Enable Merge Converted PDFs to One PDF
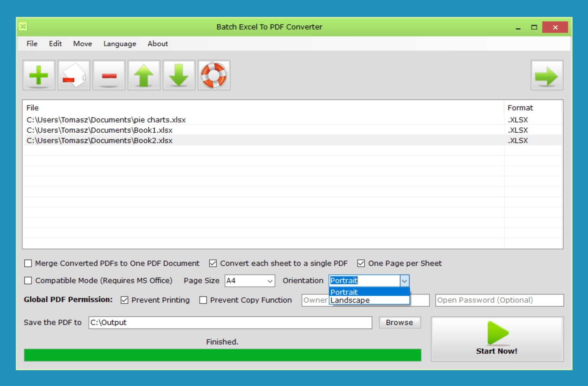Image resolution: width=588 pixels, height=386 pixels. pyautogui.click(x=28, y=263)
